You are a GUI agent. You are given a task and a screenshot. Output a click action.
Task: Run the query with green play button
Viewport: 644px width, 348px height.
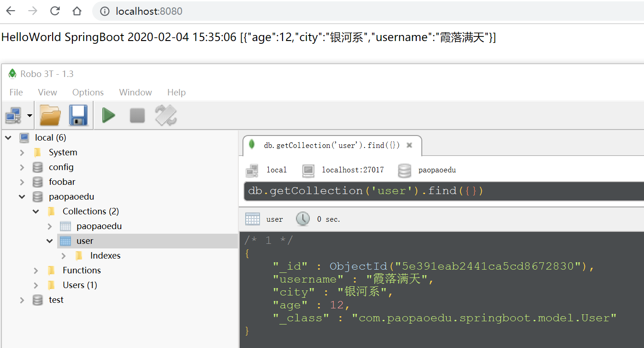click(x=109, y=115)
